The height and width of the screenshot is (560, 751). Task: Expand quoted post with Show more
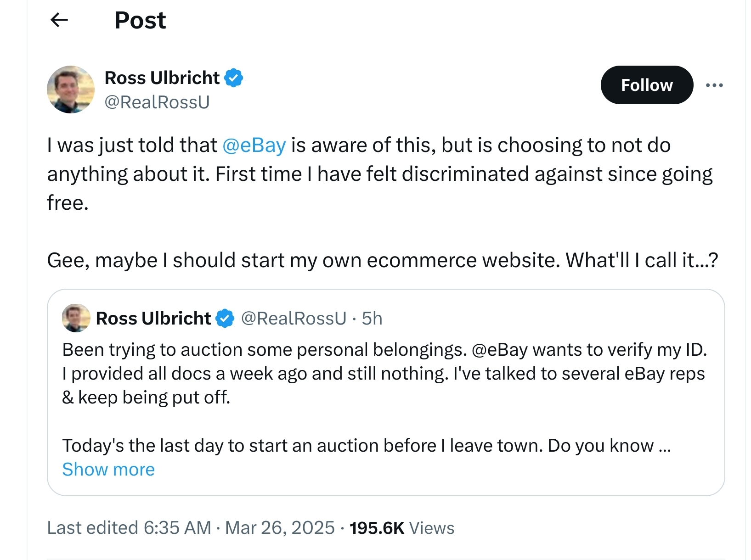point(108,469)
